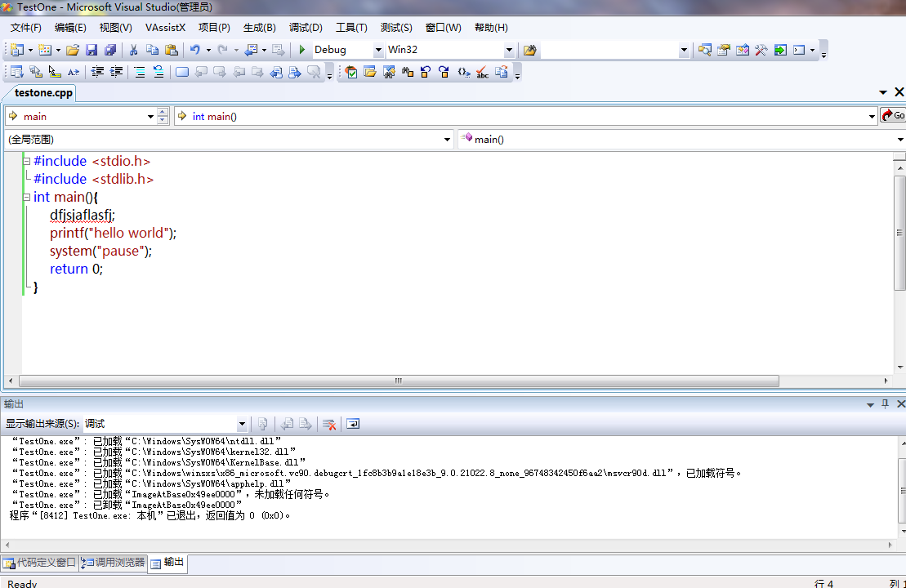Clear all output with red X icon
Image resolution: width=906 pixels, height=588 pixels.
(x=329, y=424)
